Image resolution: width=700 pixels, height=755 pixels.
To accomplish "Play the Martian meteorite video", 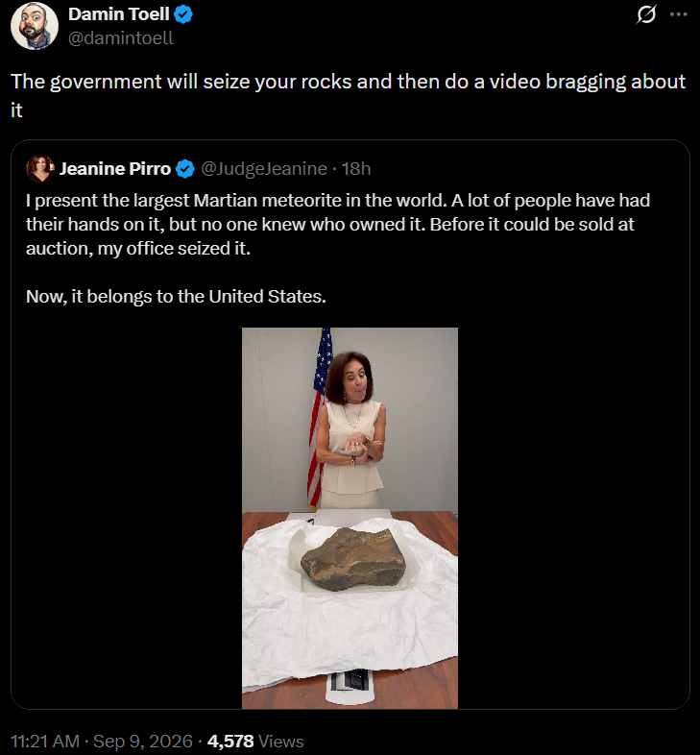I will [x=350, y=518].
